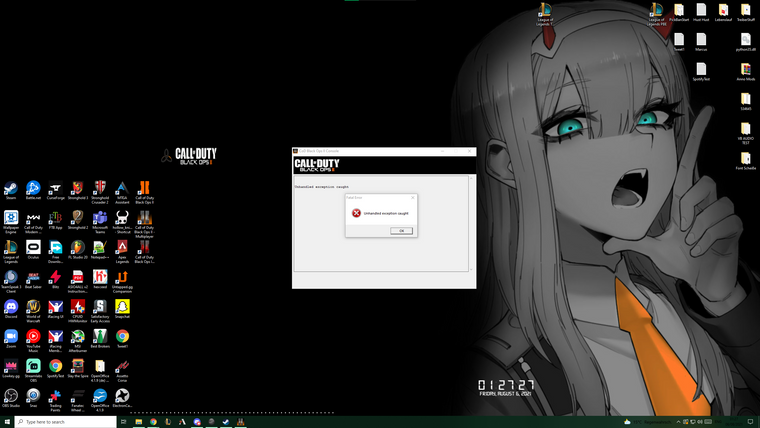Select the Notepad++ desktop shortcut

coord(100,250)
